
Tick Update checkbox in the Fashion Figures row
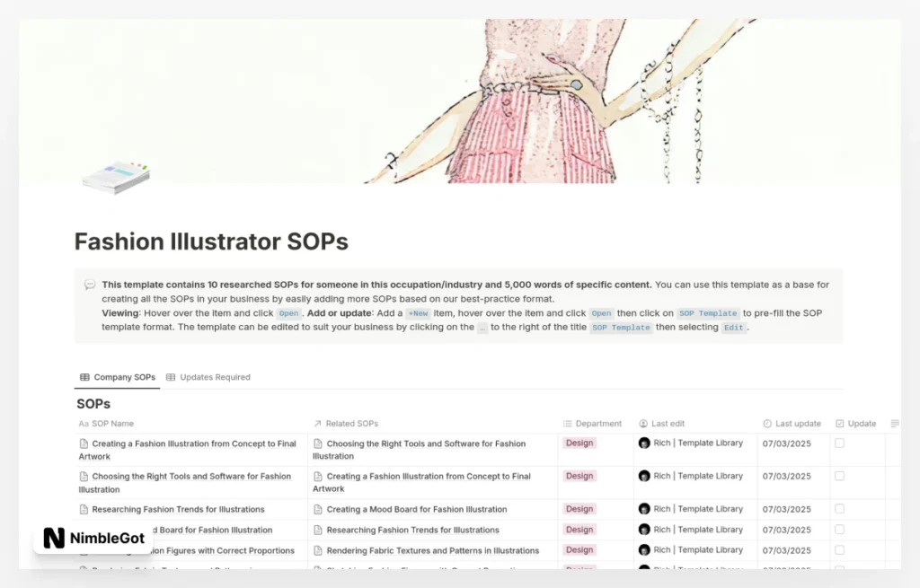click(840, 550)
